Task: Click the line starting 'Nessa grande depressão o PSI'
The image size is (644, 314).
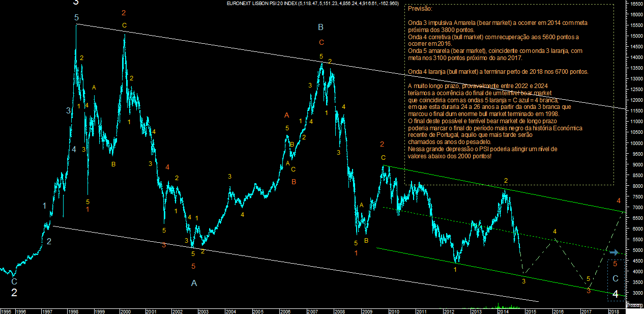Action: tap(483, 149)
